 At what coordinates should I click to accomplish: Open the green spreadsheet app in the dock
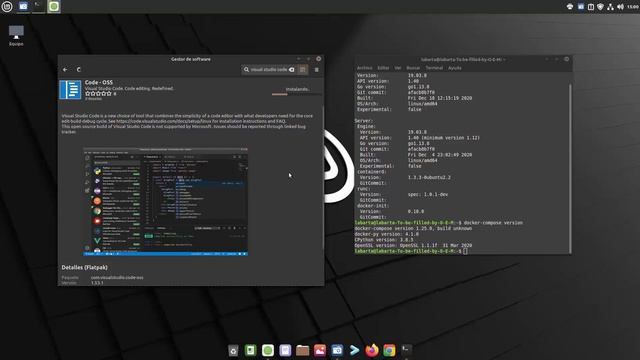251,350
